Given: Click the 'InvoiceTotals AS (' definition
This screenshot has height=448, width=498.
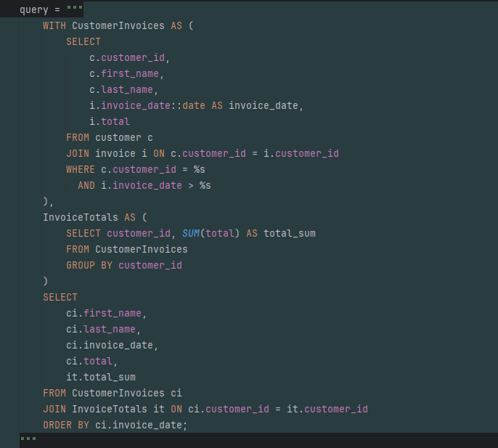Looking at the screenshot, I should [94, 217].
